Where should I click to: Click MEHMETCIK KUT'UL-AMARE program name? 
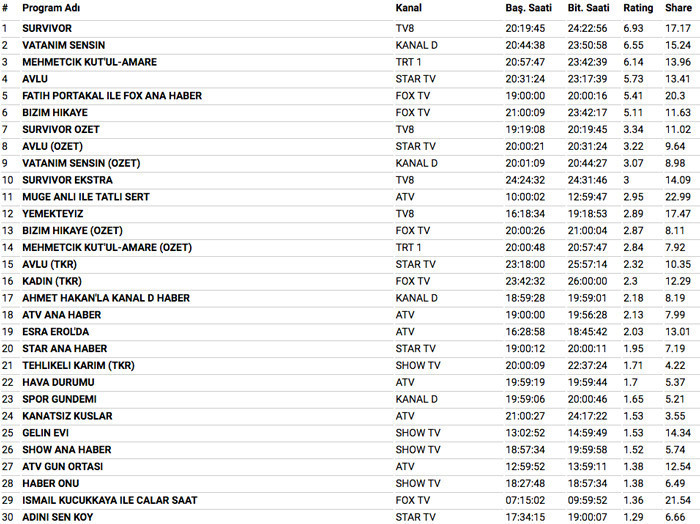(89, 62)
